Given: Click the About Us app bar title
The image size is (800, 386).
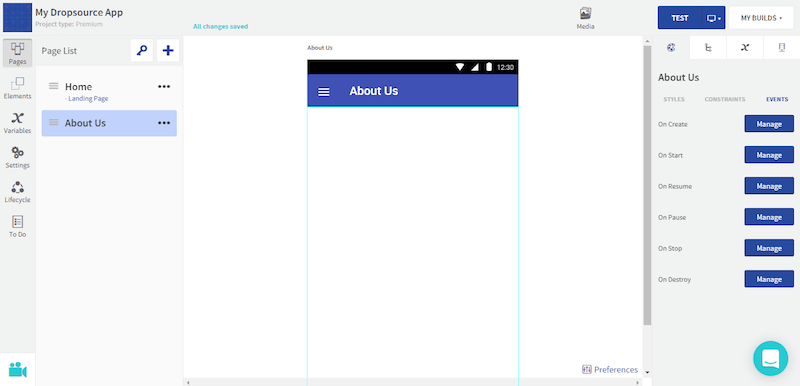Looking at the screenshot, I should point(373,91).
